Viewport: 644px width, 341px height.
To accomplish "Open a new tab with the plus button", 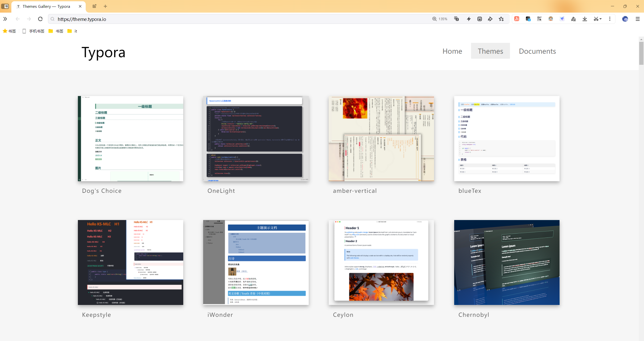I will 105,6.
